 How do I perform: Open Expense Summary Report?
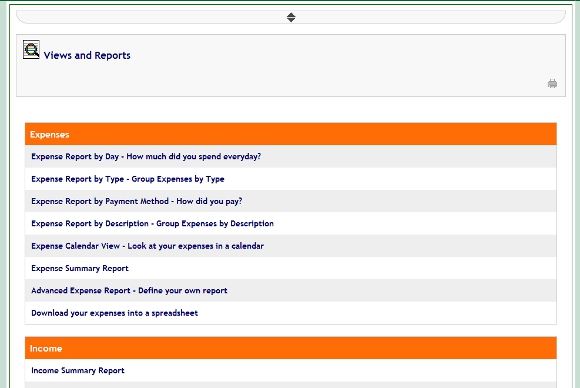click(x=80, y=268)
